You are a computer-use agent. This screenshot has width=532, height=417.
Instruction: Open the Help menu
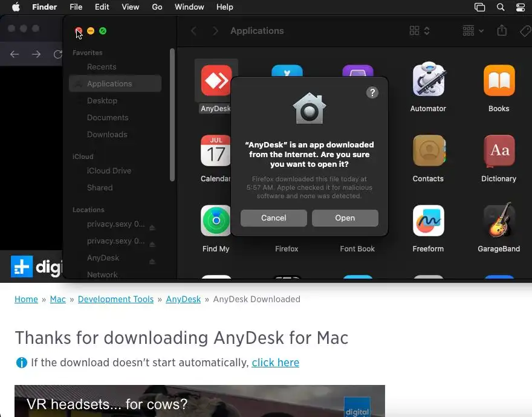(225, 7)
